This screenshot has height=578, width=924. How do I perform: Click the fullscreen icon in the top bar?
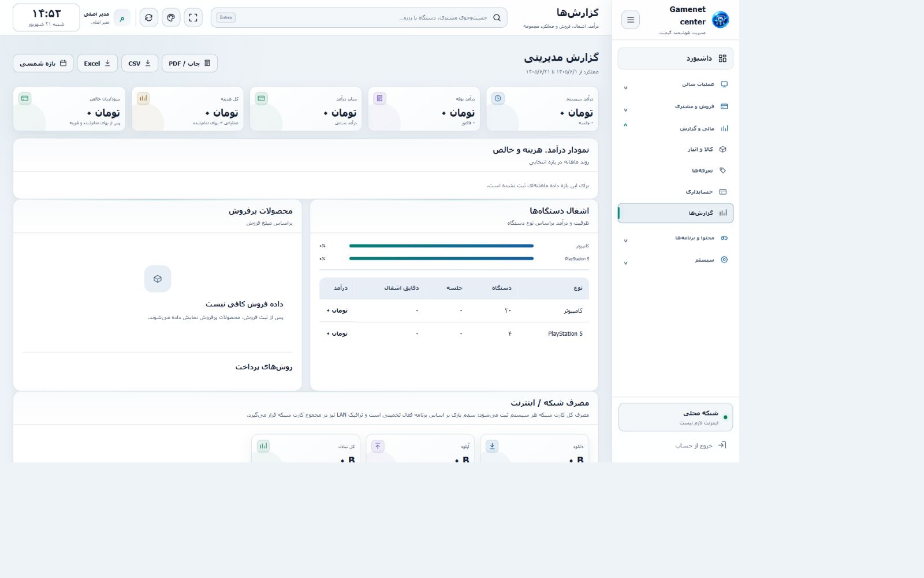[193, 17]
